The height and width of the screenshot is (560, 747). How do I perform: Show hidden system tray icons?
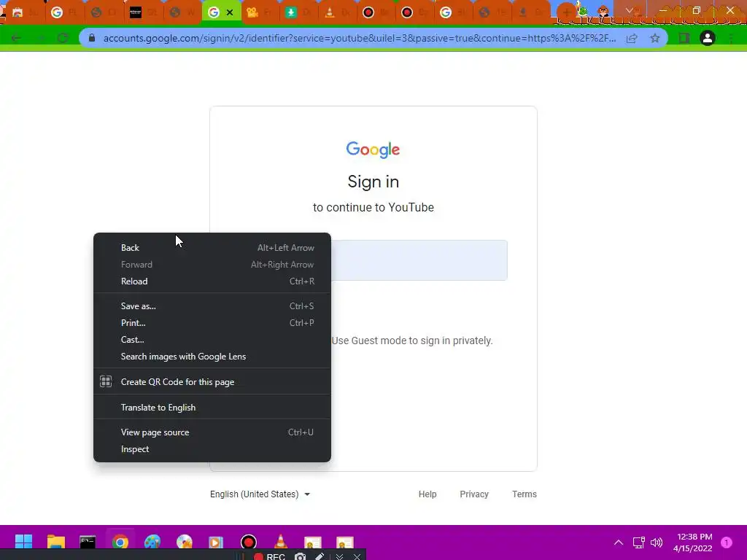619,542
